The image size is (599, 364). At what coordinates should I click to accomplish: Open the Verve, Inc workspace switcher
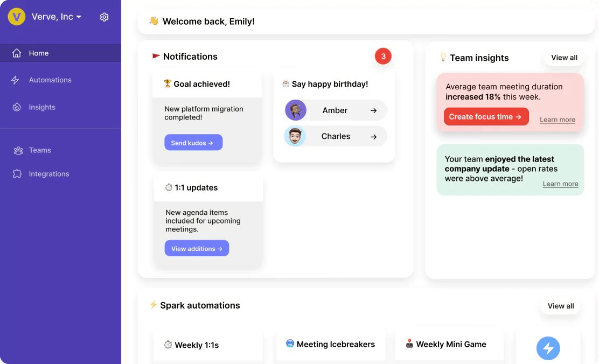coord(56,17)
